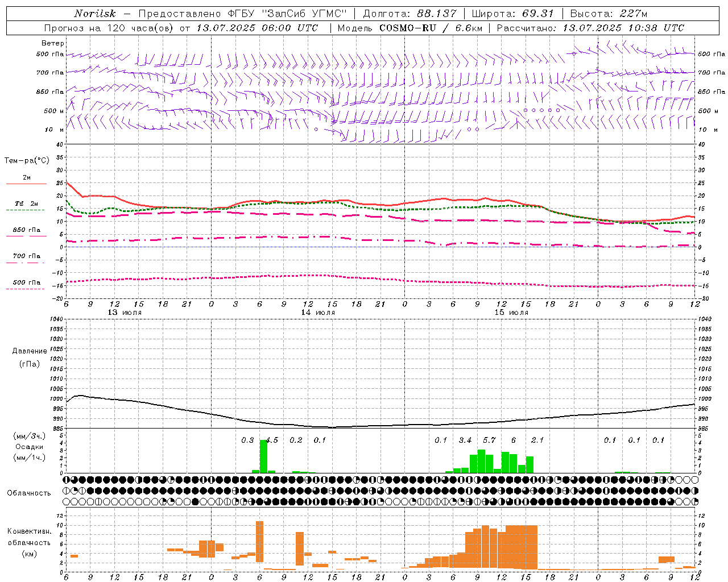
Task: Click the tallest green precipitation bar below "4.5"
Action: point(263,456)
